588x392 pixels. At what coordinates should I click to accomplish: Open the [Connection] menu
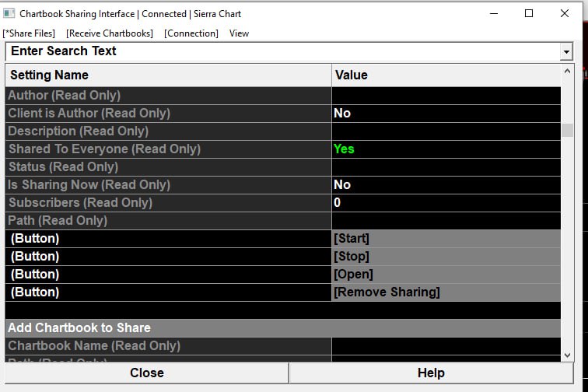click(x=191, y=33)
